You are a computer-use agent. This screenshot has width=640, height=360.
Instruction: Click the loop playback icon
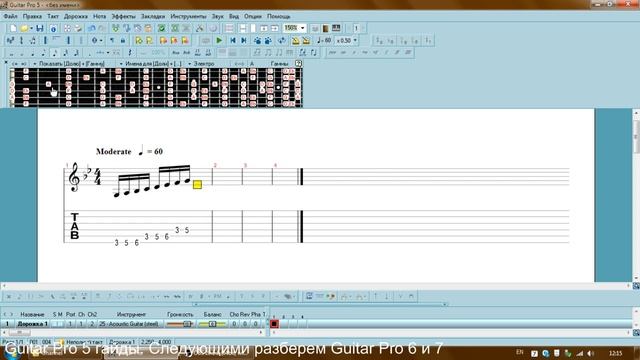pos(282,40)
